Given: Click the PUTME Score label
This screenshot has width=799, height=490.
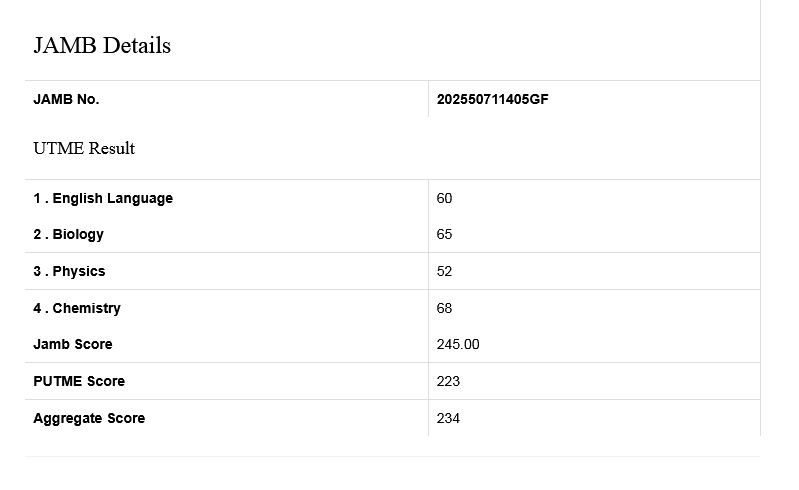Looking at the screenshot, I should coord(79,381).
